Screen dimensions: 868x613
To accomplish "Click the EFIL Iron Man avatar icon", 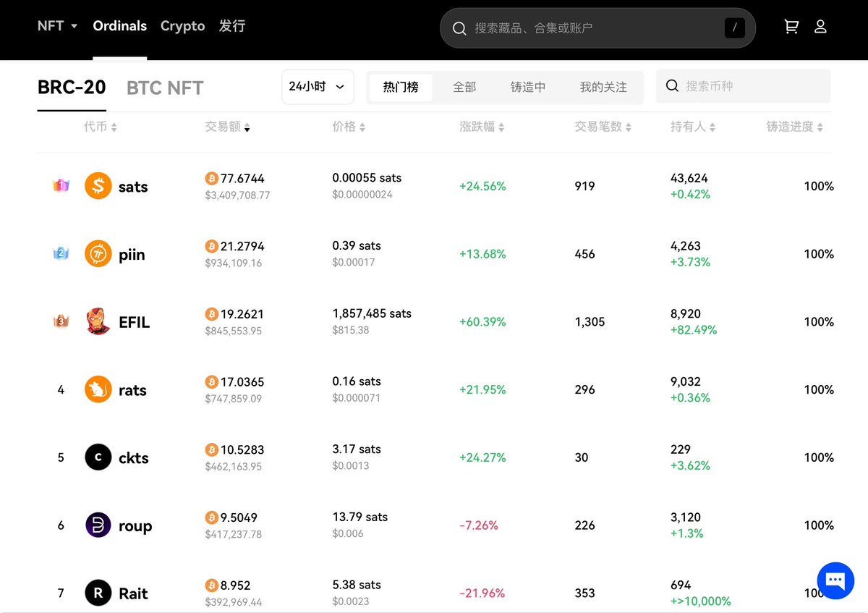I will pos(98,322).
